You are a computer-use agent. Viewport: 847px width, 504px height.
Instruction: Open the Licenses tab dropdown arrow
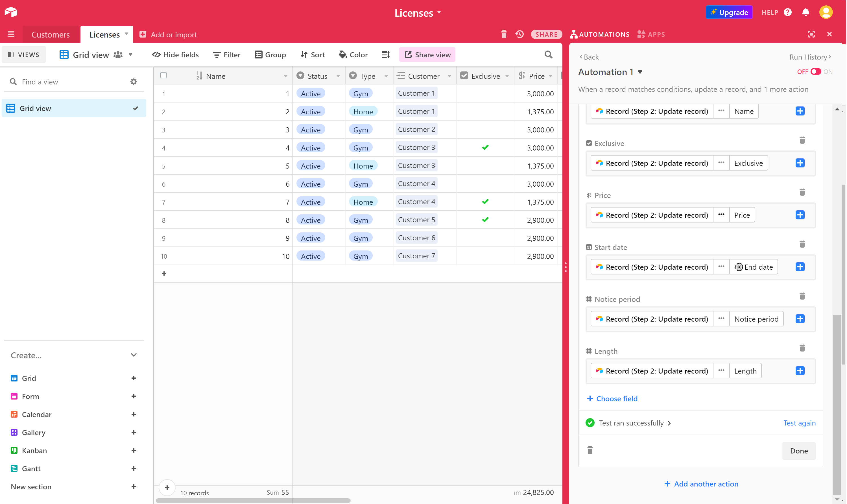coord(126,34)
